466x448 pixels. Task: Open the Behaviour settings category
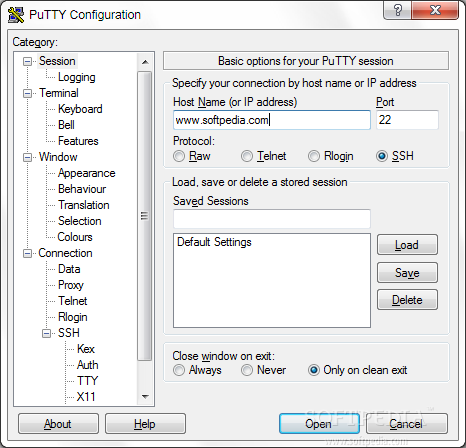click(82, 189)
